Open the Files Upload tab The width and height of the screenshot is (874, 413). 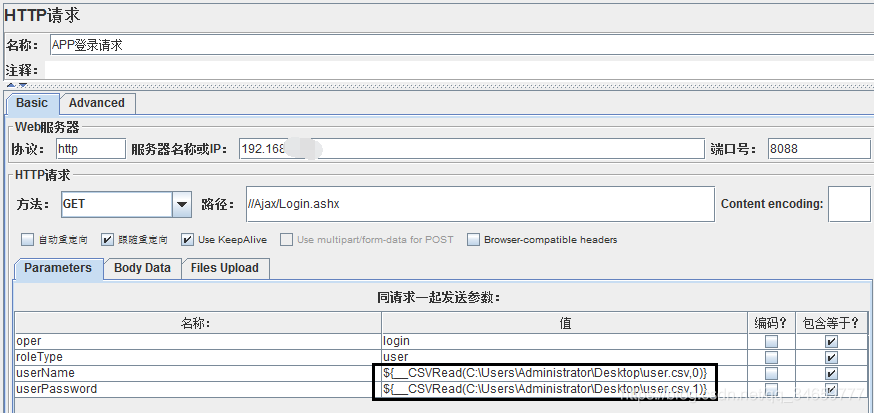pyautogui.click(x=225, y=268)
